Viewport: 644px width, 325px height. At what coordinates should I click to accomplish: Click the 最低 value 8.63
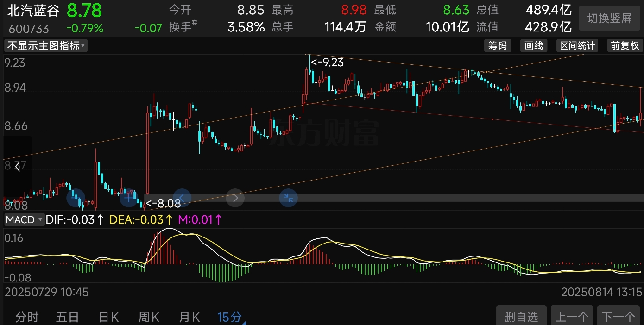point(456,10)
